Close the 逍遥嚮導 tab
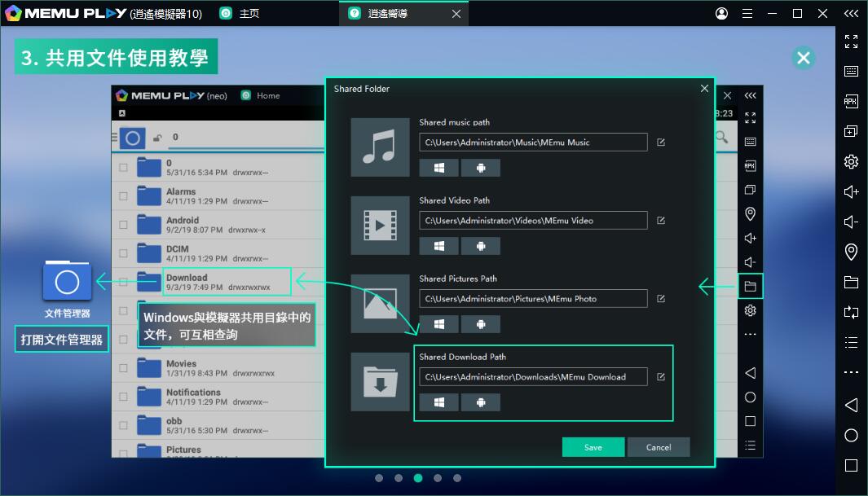 pos(456,14)
